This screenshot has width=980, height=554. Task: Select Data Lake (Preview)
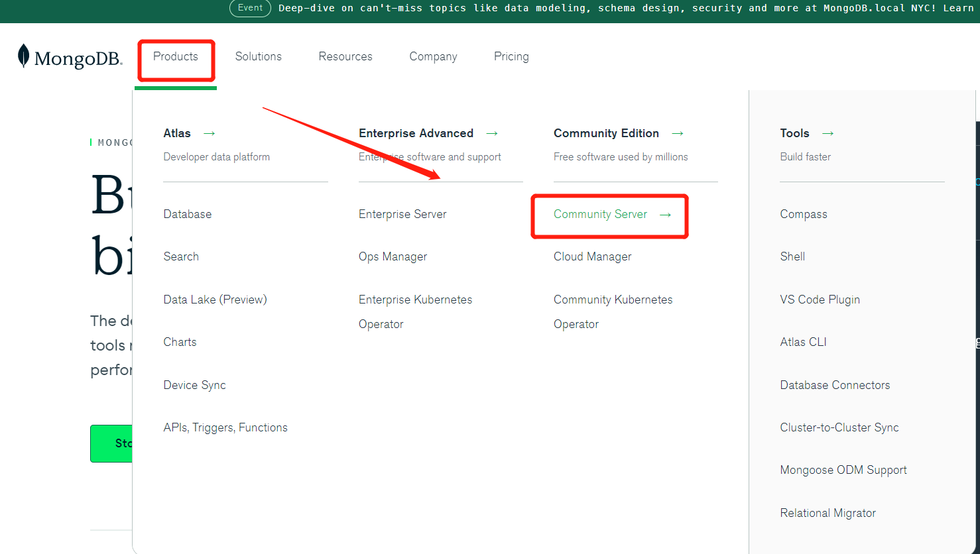coord(215,300)
